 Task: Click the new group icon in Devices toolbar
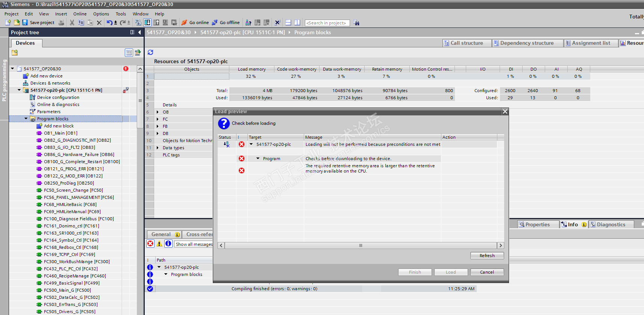(15, 53)
